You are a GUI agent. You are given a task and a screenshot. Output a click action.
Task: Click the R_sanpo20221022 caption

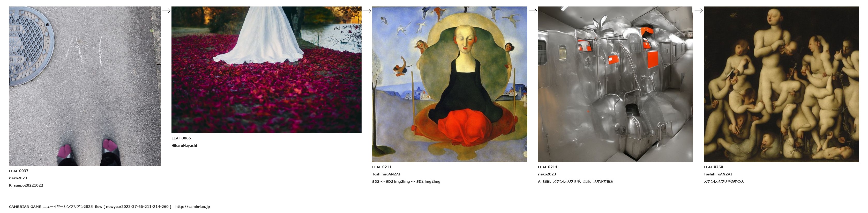[26, 185]
